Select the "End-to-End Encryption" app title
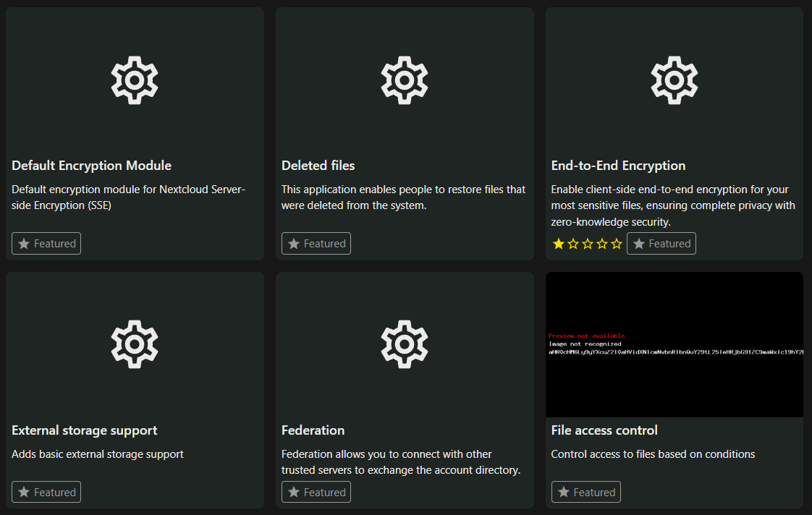812x515 pixels. click(x=618, y=166)
